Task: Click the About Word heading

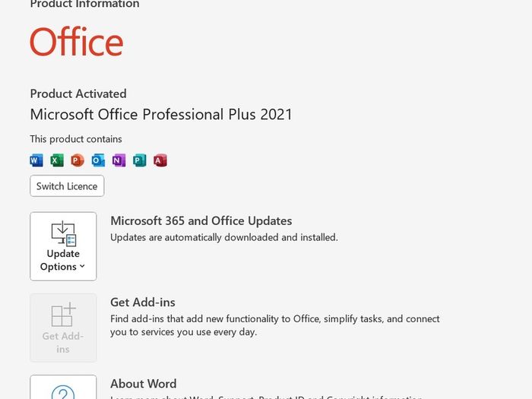Action: pyautogui.click(x=144, y=384)
